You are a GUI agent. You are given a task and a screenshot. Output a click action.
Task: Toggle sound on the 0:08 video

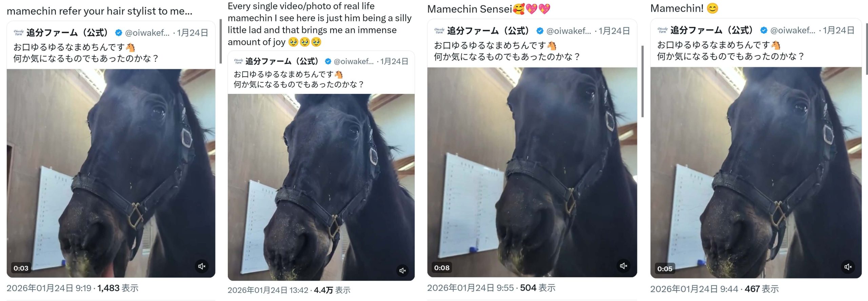point(623,266)
